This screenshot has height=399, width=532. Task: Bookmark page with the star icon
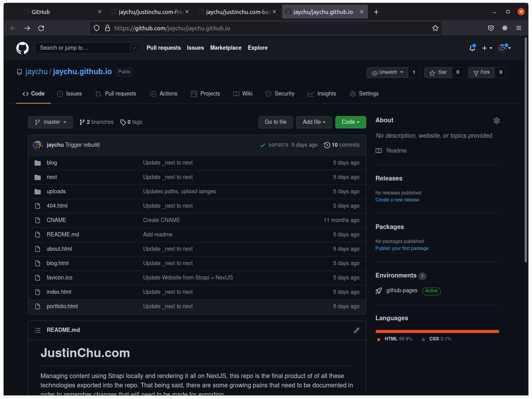[435, 28]
